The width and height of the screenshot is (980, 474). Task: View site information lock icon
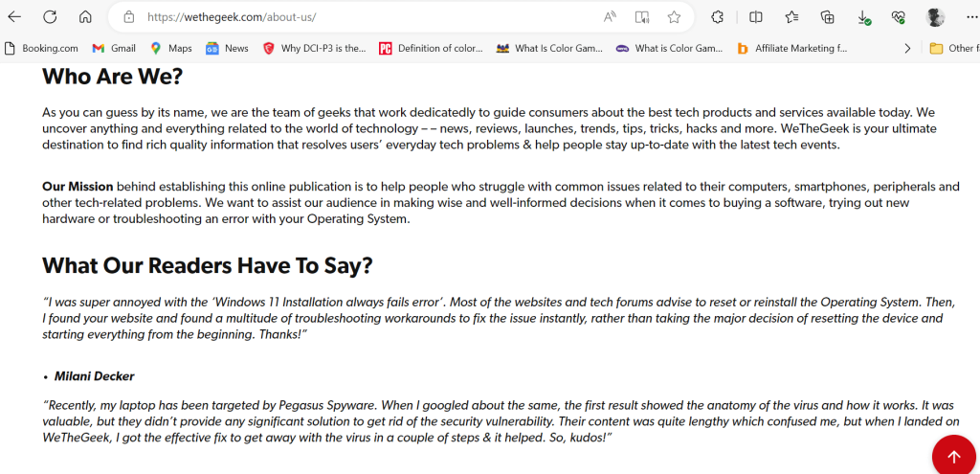129,17
